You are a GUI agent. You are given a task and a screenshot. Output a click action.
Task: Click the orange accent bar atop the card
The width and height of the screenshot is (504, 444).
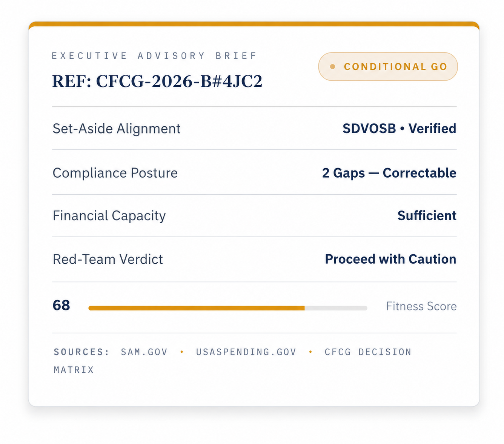click(x=254, y=24)
